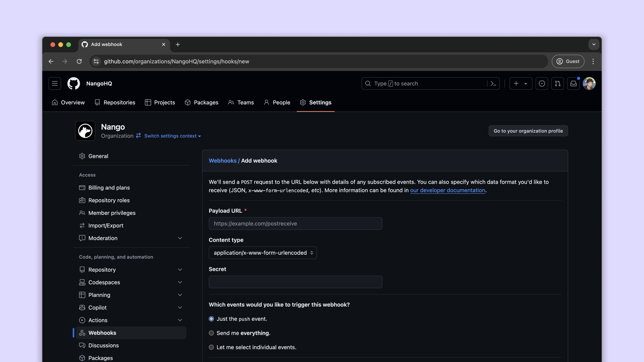Open Packages settings in sidebar
Image resolution: width=644 pixels, height=362 pixels.
point(131,358)
